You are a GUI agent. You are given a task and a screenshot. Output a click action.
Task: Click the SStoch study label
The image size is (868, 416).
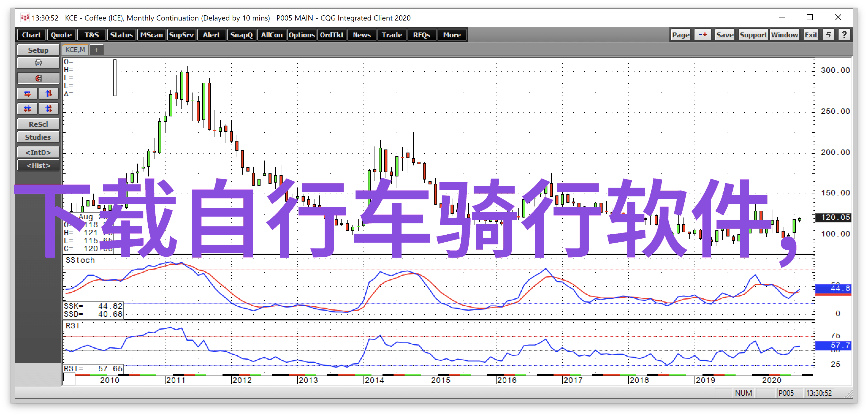coord(80,260)
